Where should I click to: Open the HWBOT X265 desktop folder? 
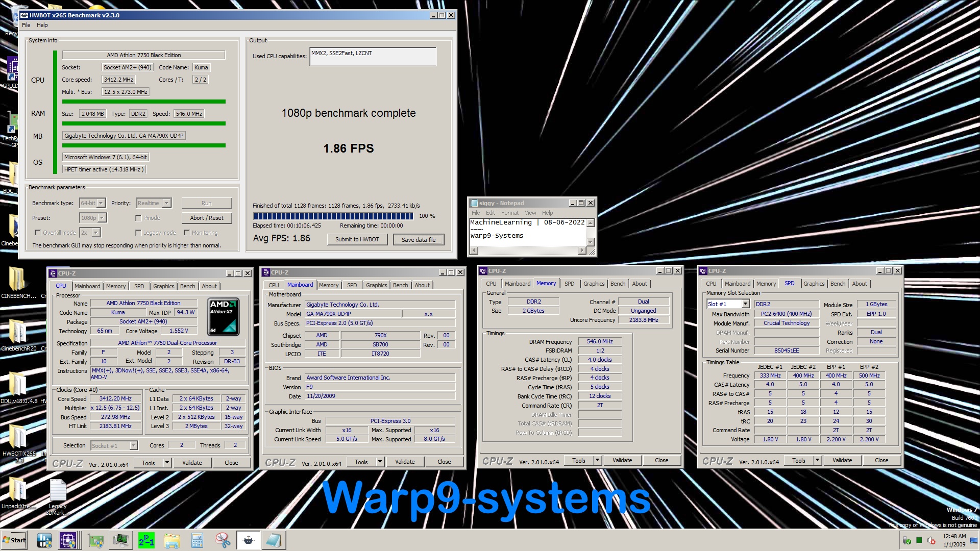coord(18,443)
